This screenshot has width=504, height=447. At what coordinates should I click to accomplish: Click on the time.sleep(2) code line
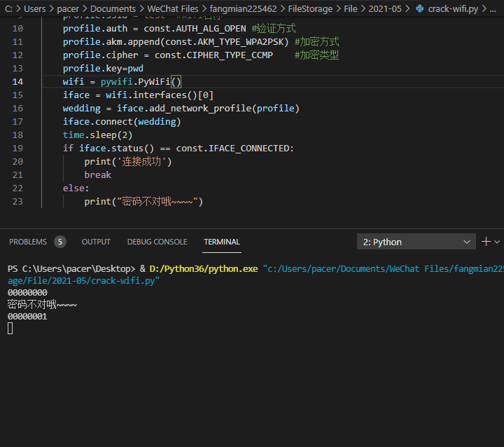[x=97, y=135]
